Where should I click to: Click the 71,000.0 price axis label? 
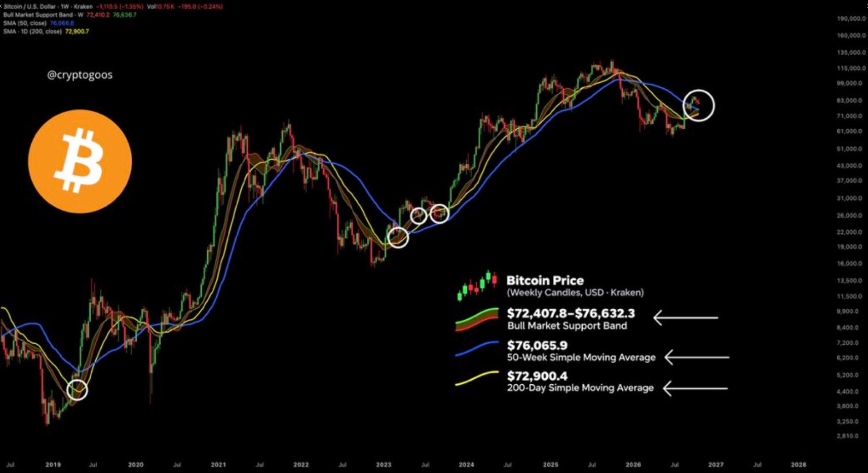(x=850, y=116)
